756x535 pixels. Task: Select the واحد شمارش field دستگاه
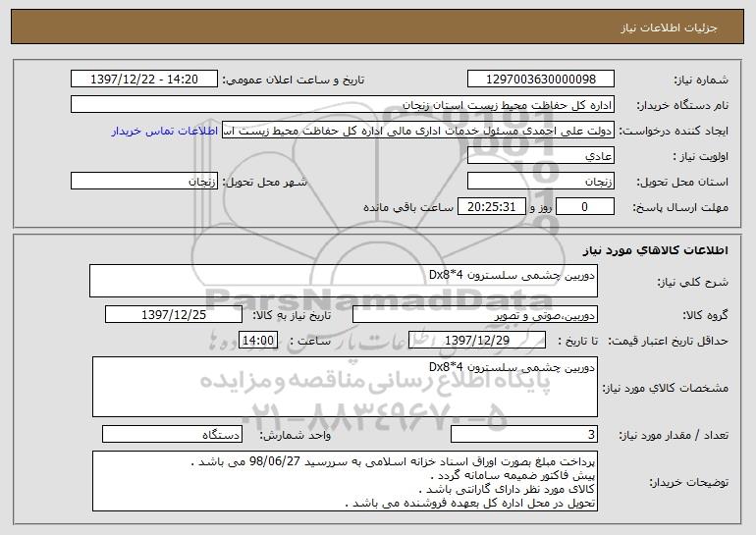tap(172, 434)
